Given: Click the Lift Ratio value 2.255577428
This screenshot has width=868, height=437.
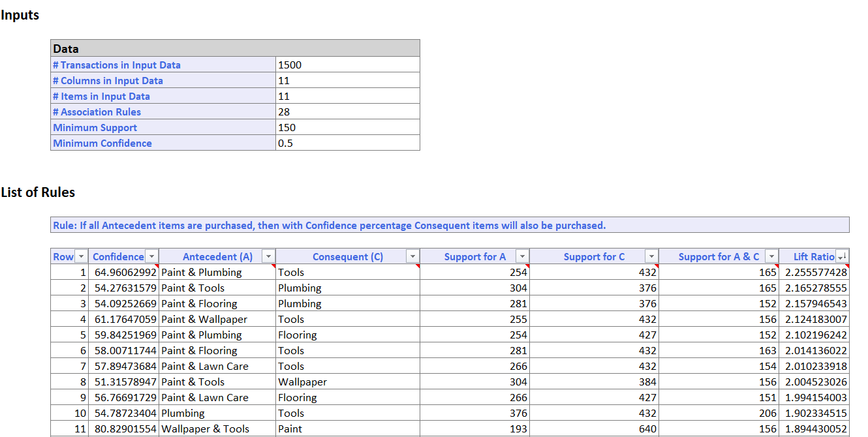Looking at the screenshot, I should tap(815, 273).
